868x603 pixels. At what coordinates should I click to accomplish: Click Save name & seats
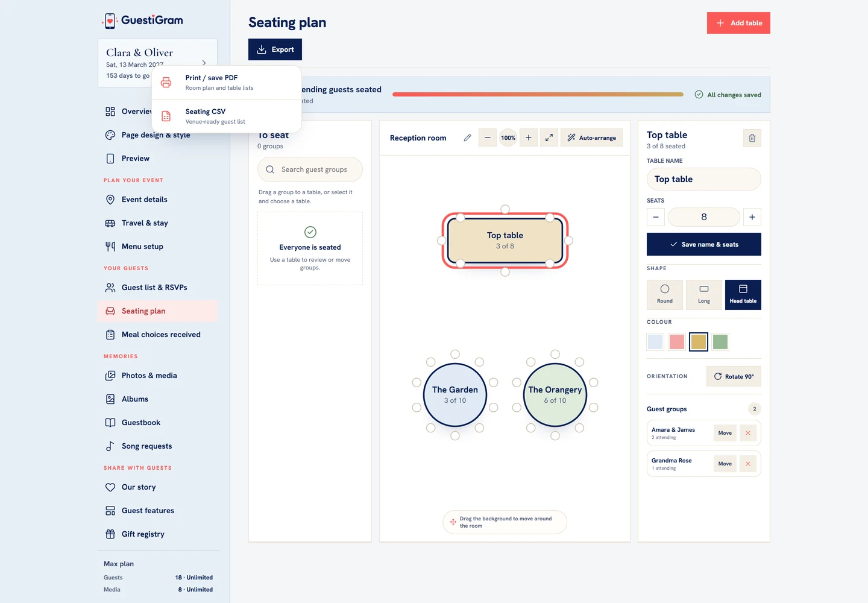click(x=704, y=244)
